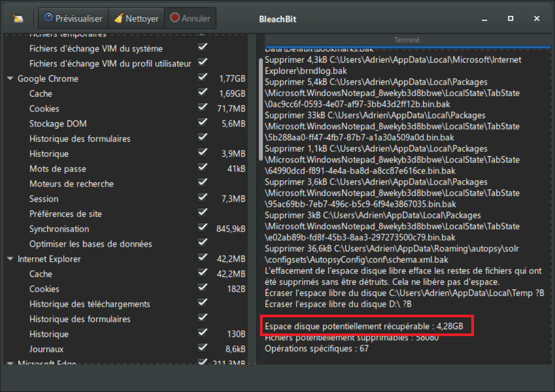This screenshot has height=392, width=555.
Task: Select Moteurs de recherche entry
Action: [x=72, y=184]
